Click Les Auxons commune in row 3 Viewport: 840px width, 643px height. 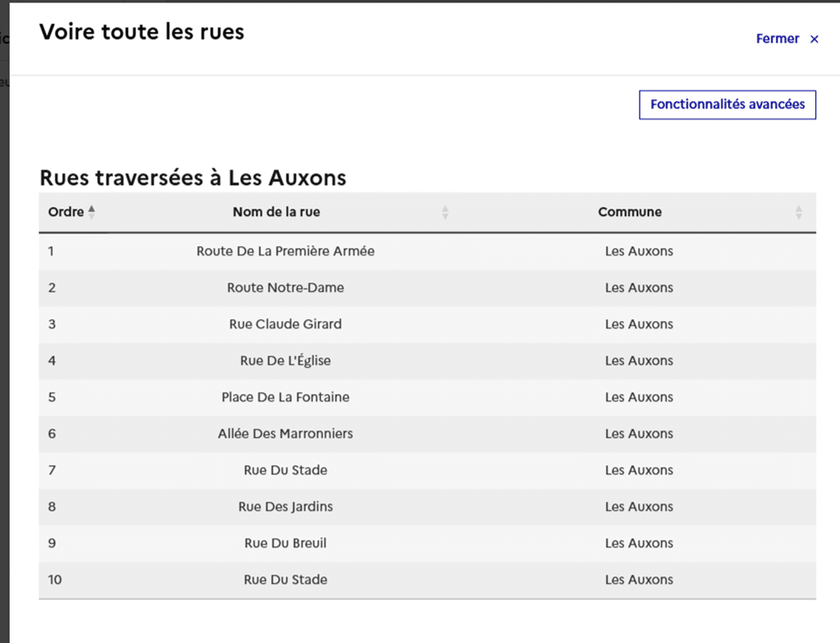click(639, 324)
